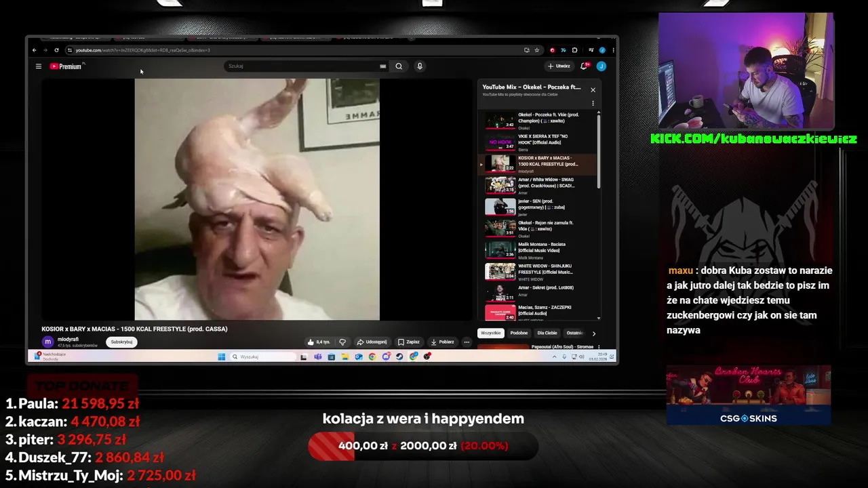Click the playlist panel scrollbar

(599, 150)
